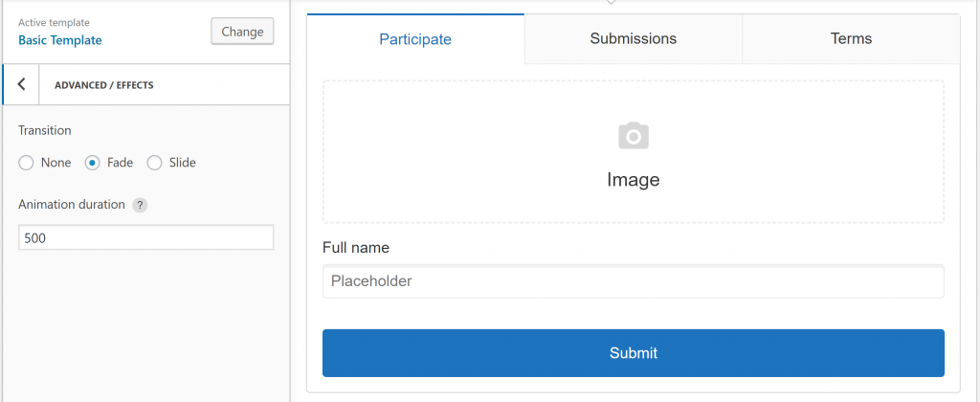Click the Transition section label
980x402 pixels.
tap(44, 131)
